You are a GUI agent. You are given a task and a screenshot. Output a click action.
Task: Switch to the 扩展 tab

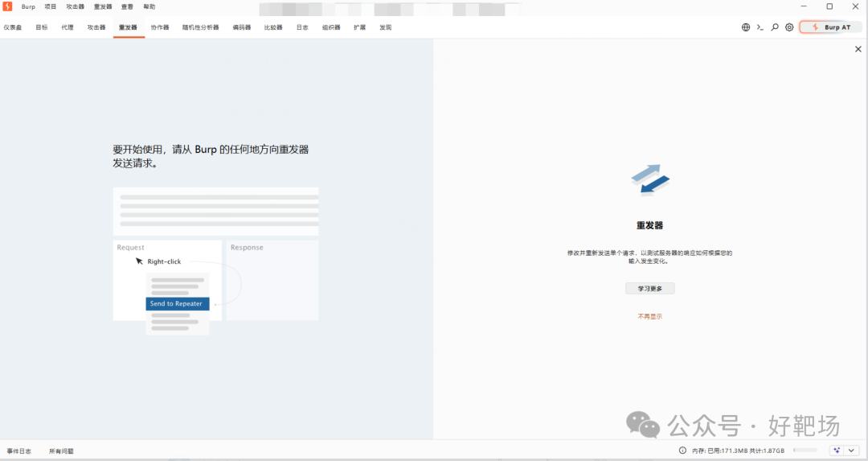coord(360,27)
